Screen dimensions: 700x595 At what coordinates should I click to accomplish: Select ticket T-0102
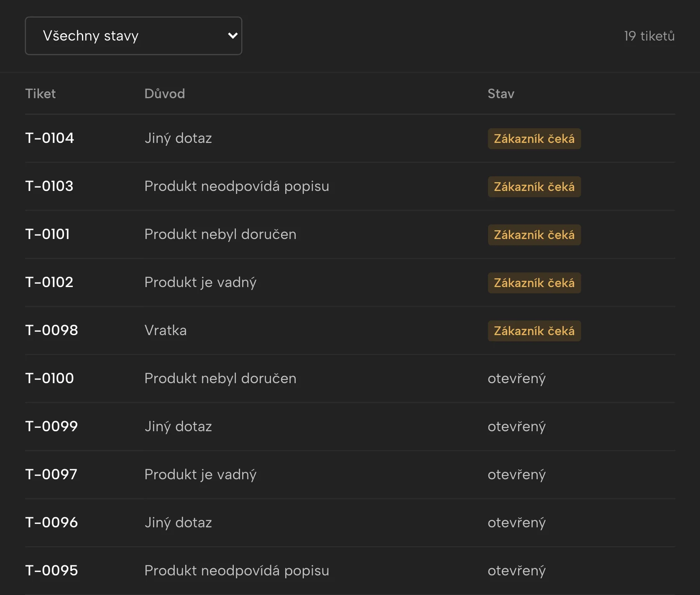pyautogui.click(x=49, y=282)
